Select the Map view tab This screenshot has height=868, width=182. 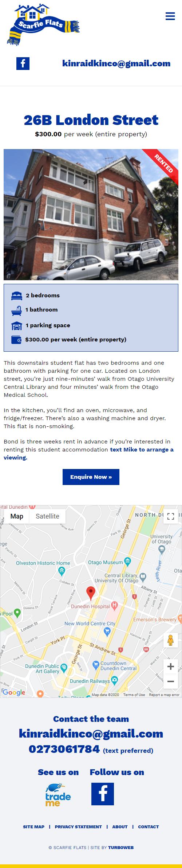(17, 516)
